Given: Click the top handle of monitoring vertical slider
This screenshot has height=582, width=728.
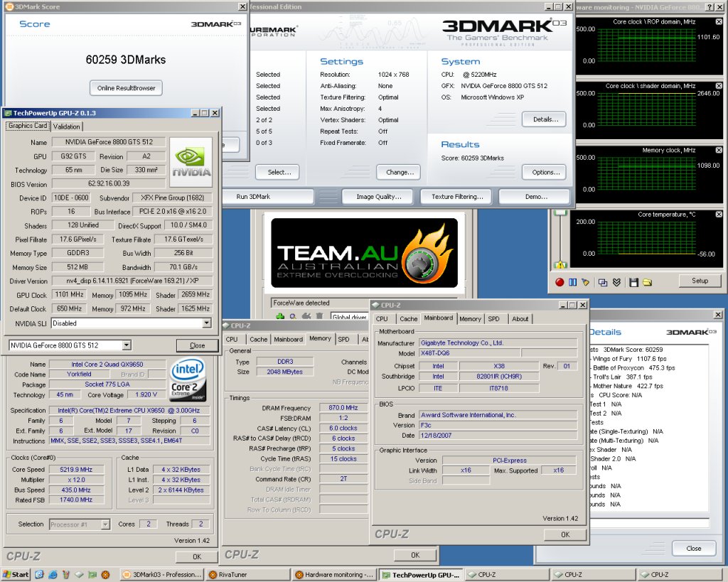Looking at the screenshot, I should (x=560, y=212).
